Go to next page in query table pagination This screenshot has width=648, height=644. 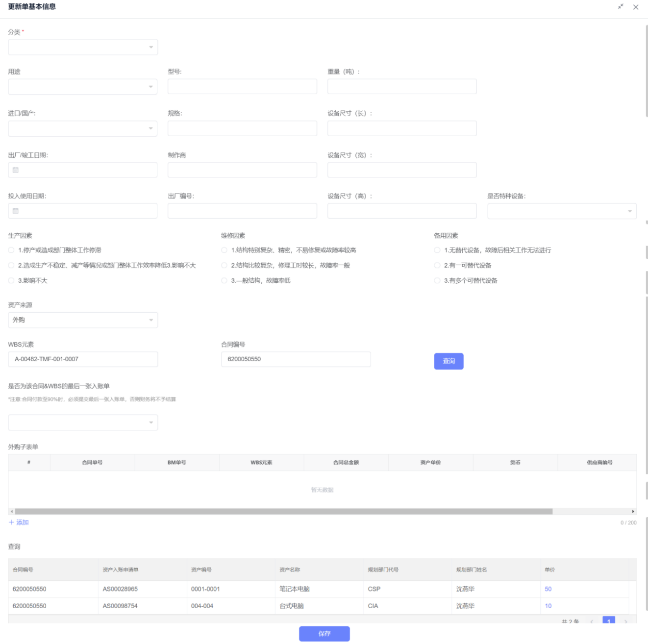tap(625, 621)
